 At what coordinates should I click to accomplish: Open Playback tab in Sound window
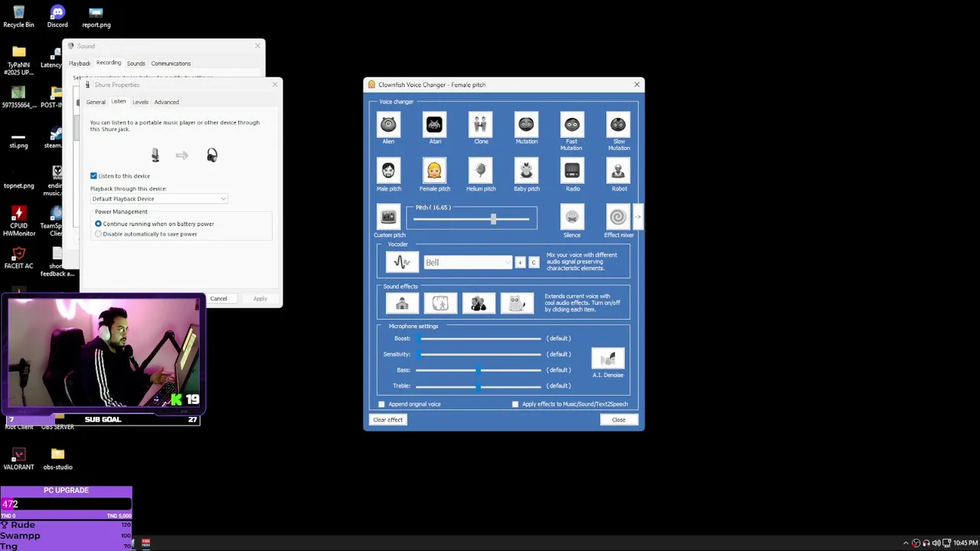tap(80, 64)
